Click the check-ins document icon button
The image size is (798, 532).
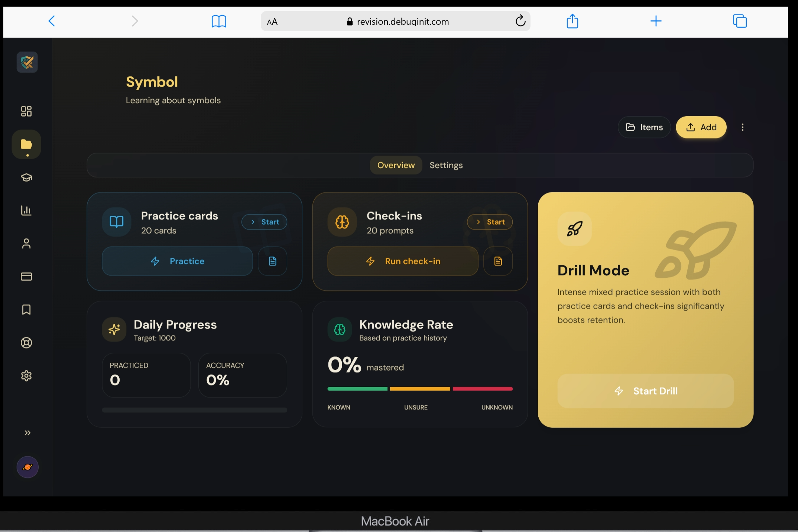point(498,261)
